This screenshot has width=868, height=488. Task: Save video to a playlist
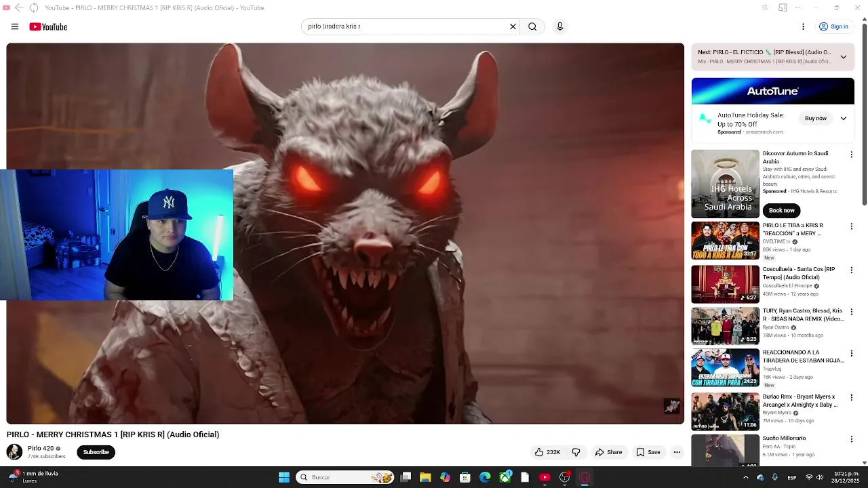coord(648,452)
